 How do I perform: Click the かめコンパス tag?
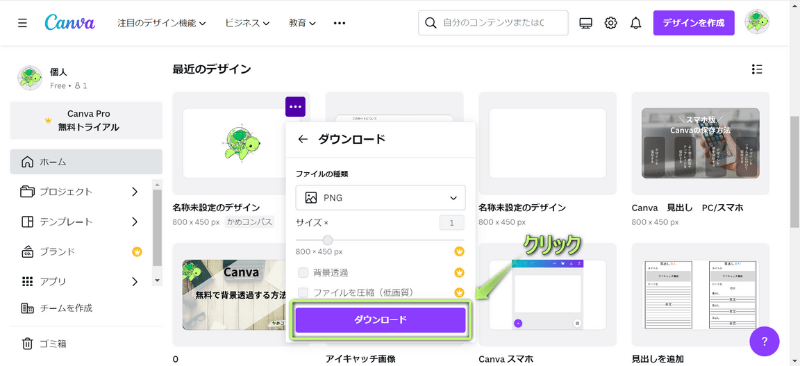[x=249, y=222]
